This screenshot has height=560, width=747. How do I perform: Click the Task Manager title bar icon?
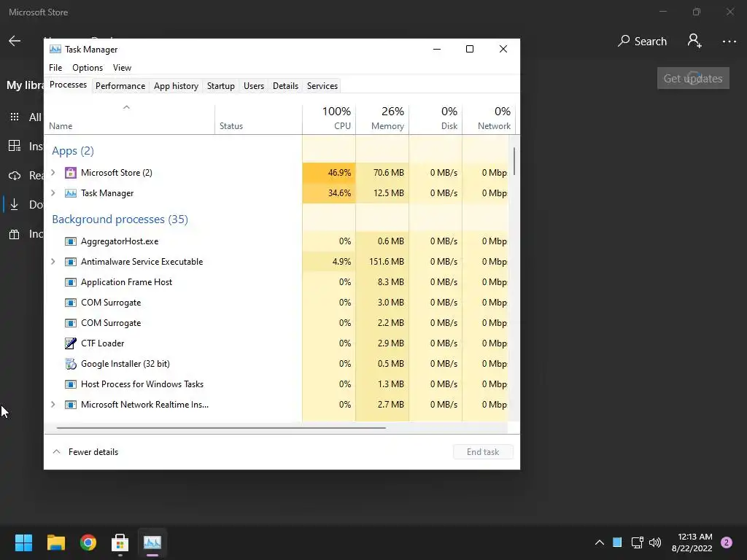(55, 49)
